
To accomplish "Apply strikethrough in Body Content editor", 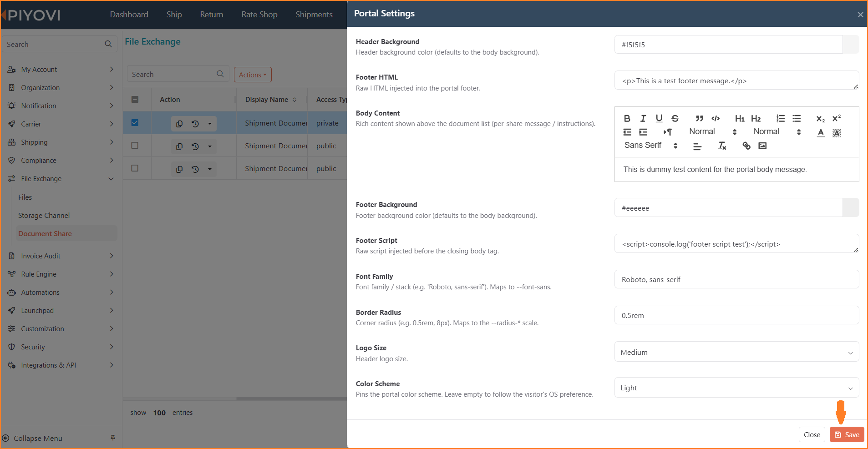I will click(x=675, y=118).
